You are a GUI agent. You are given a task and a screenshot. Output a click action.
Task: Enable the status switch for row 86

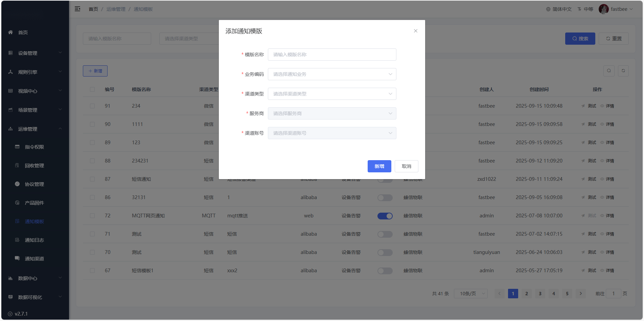coord(385,198)
